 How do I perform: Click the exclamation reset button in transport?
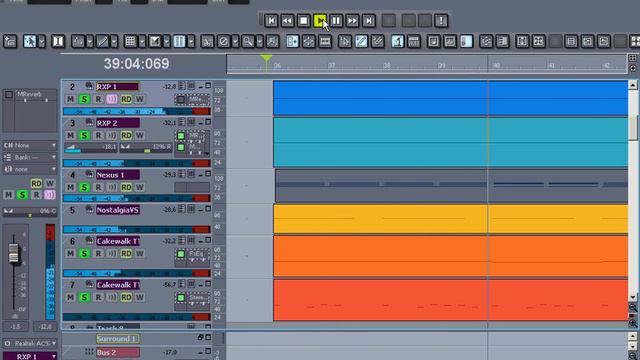tap(441, 21)
